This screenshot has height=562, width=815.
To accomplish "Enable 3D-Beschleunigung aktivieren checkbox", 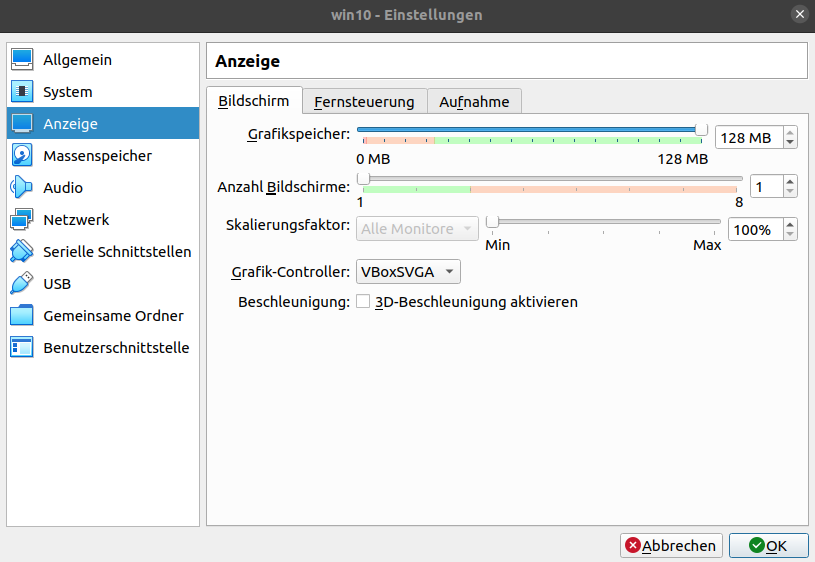I will click(363, 302).
